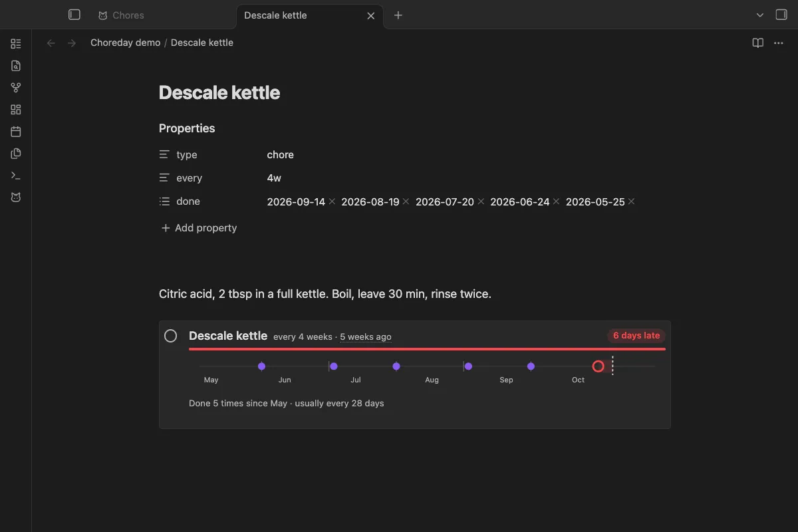Click the Descale kettle chore card title

click(228, 336)
